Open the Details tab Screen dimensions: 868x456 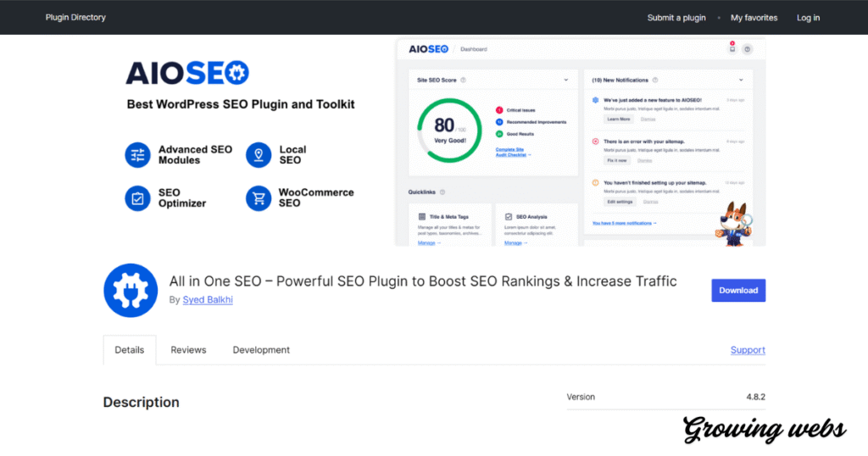[130, 350]
